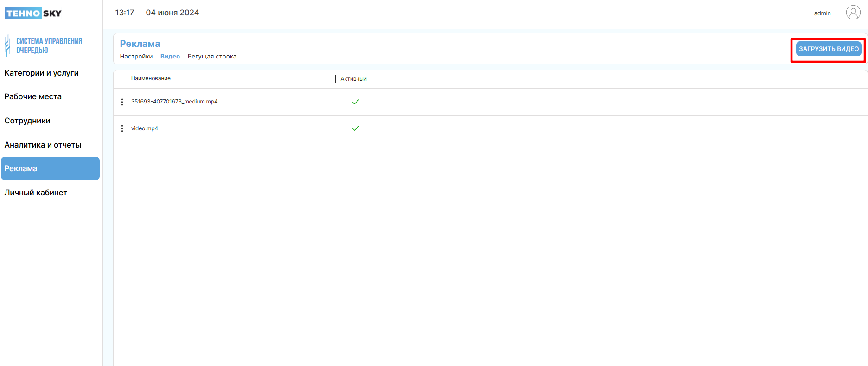Sort by the Наименование column header
Image resolution: width=868 pixels, height=366 pixels.
151,78
